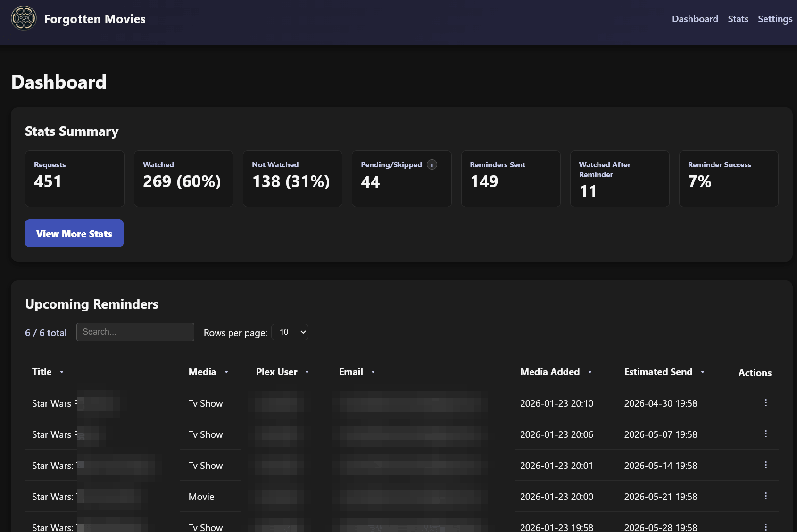
Task: Sort by Plex User column arrow
Action: tap(307, 372)
